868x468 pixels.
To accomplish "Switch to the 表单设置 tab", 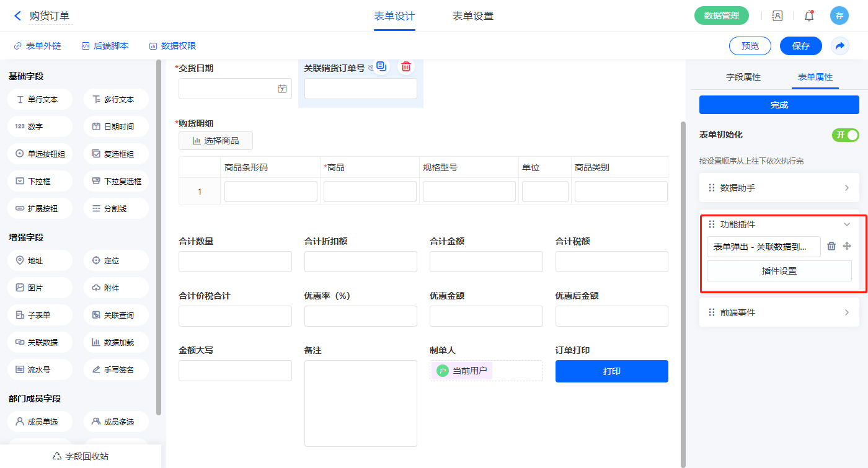I will click(472, 16).
